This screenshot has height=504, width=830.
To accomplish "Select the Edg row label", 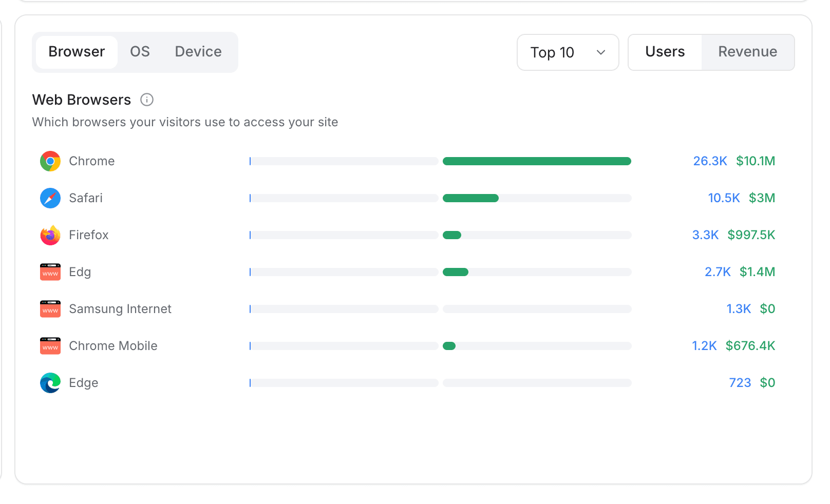I will 80,272.
